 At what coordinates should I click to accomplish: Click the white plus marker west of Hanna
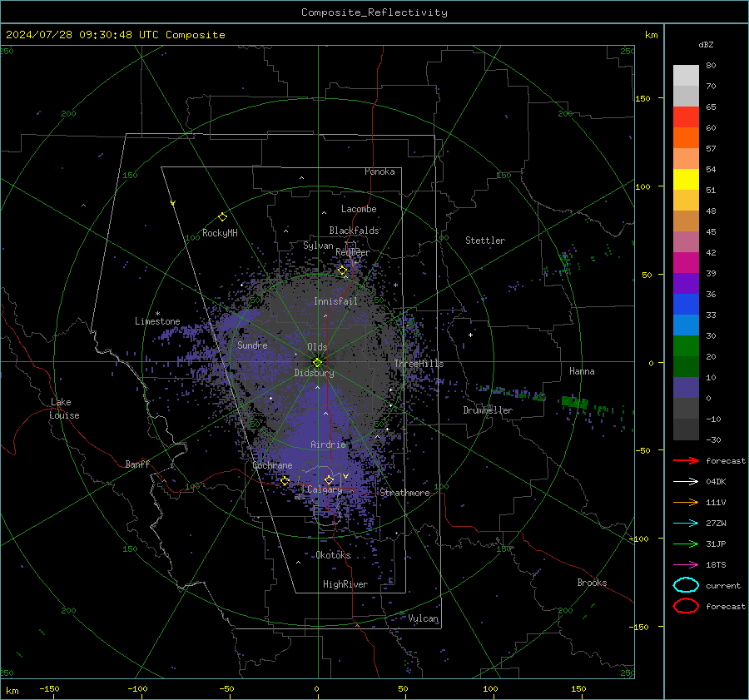(470, 335)
